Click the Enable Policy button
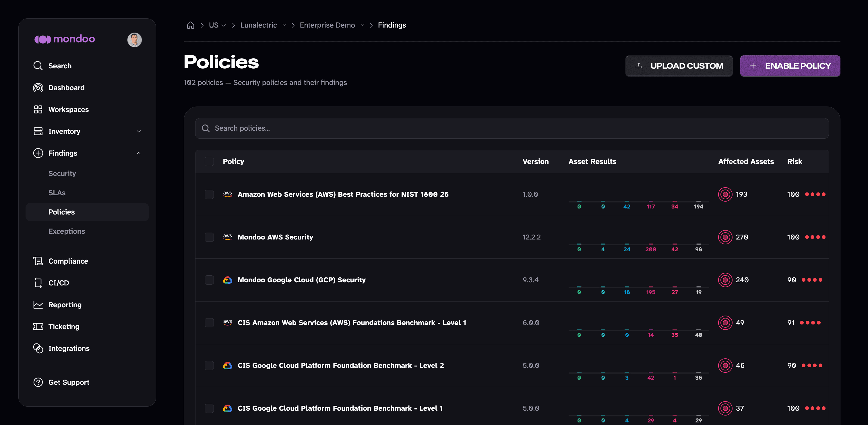The height and width of the screenshot is (425, 868). point(790,66)
